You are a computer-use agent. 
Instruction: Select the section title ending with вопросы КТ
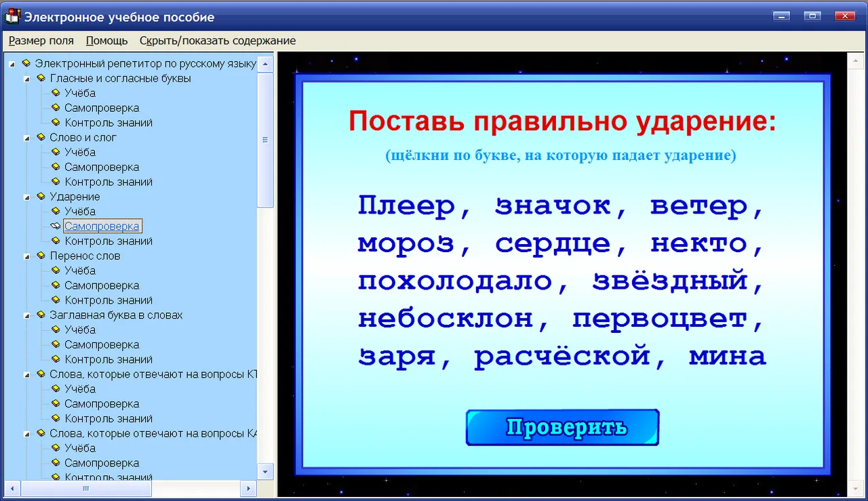click(x=153, y=374)
